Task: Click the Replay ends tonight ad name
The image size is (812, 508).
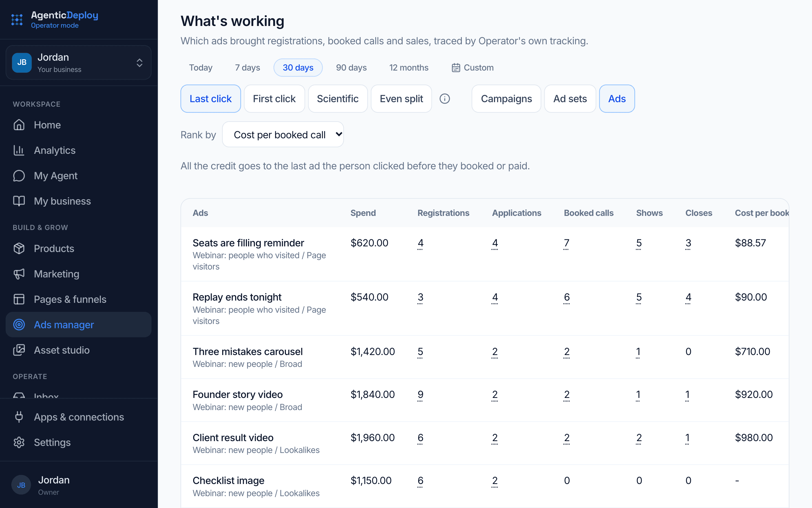Action: 237,297
